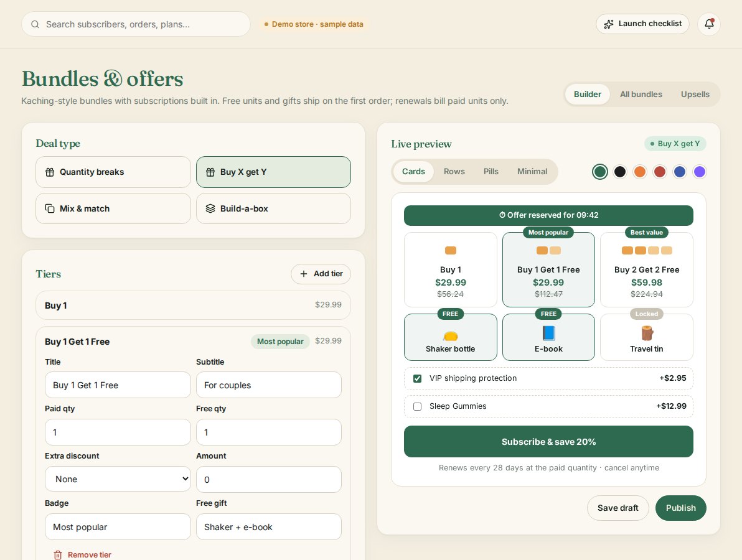Image resolution: width=742 pixels, height=560 pixels.
Task: Click the Demo store sample data badge
Action: [314, 24]
